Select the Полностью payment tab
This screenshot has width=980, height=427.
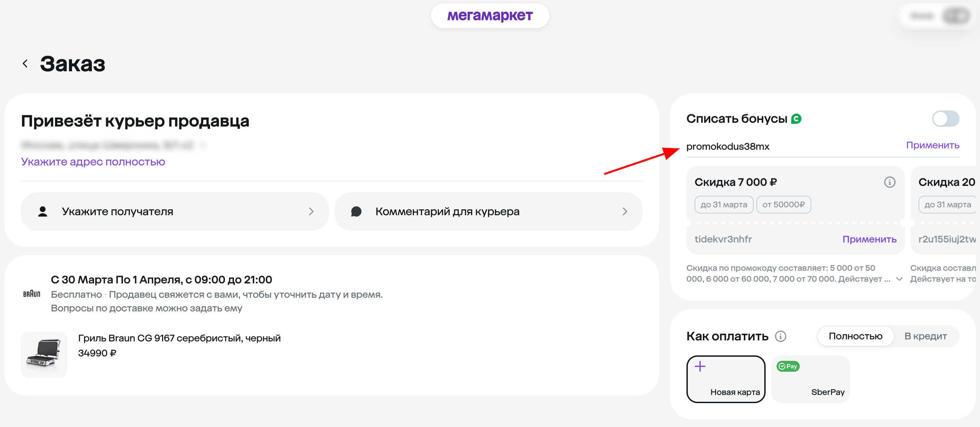click(855, 336)
